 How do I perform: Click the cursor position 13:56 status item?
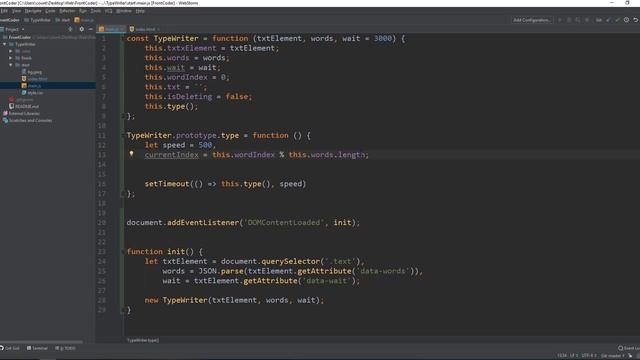(x=562, y=356)
